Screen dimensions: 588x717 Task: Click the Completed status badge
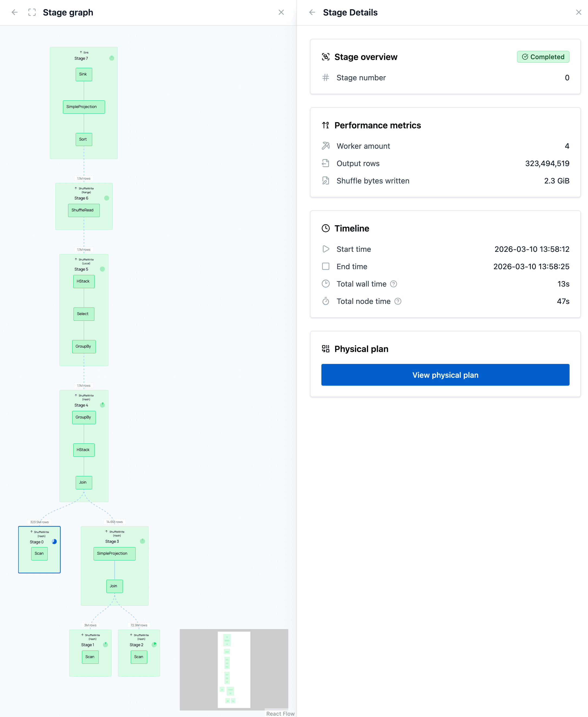(x=543, y=57)
